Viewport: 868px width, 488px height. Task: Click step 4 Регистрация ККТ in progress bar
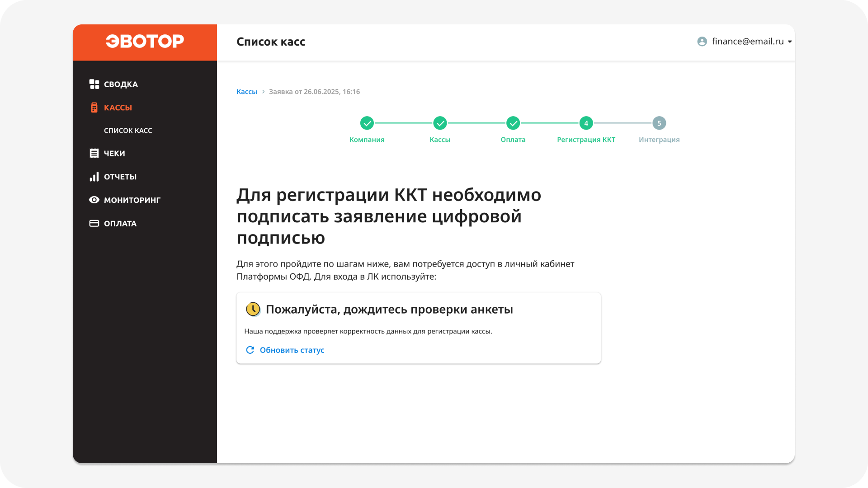[x=586, y=123]
